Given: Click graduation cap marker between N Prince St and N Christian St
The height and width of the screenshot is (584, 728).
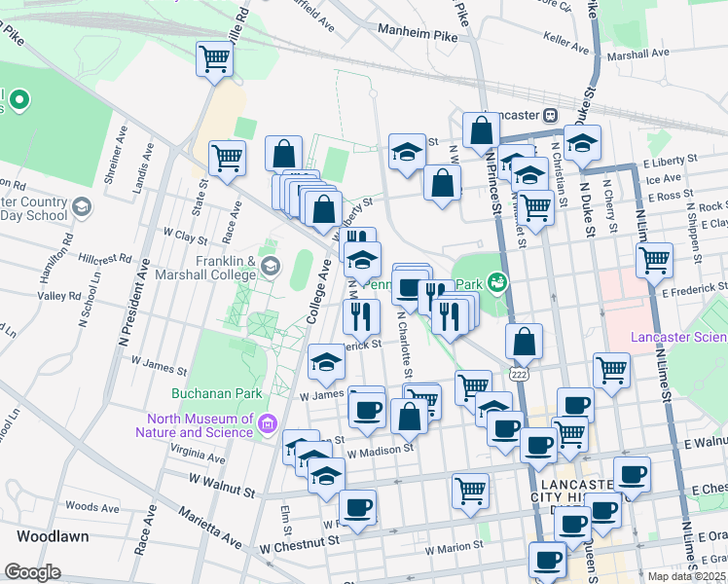Looking at the screenshot, I should pyautogui.click(x=529, y=175).
